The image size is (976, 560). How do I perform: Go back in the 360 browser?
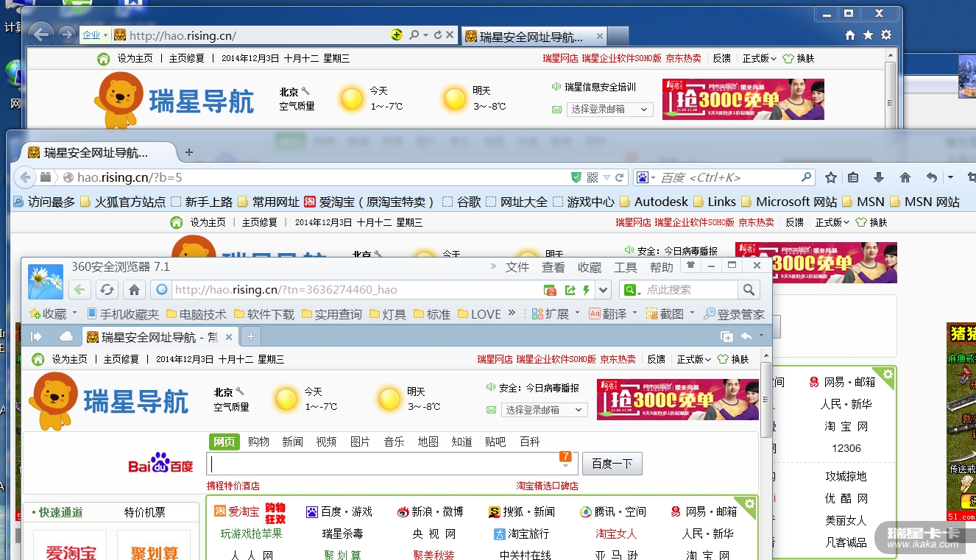[81, 289]
